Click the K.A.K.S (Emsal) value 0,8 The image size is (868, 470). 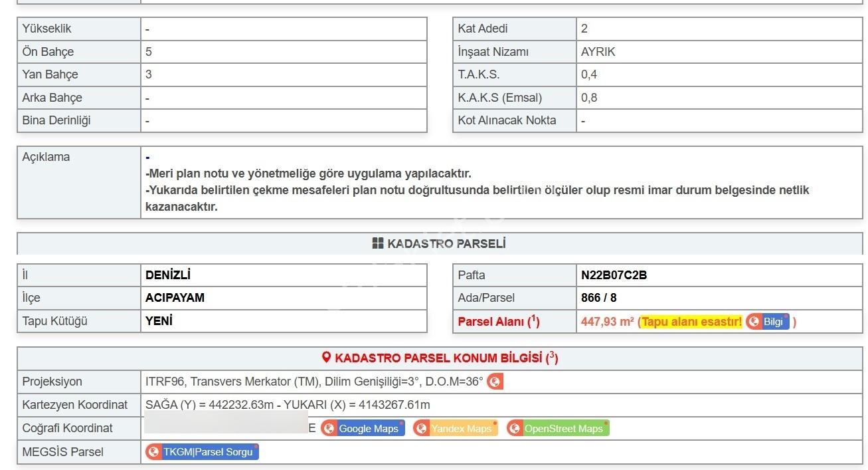click(589, 98)
